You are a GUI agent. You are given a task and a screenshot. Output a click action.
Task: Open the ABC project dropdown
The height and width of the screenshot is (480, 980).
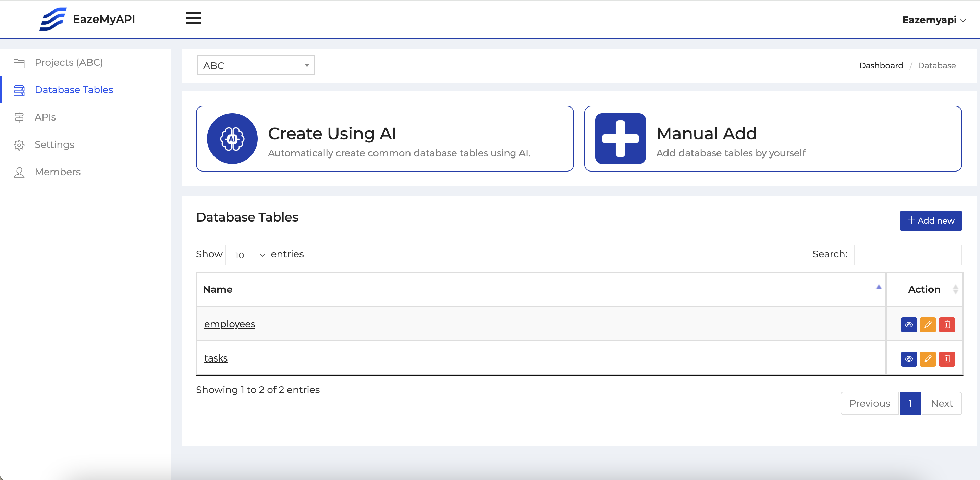tap(255, 65)
